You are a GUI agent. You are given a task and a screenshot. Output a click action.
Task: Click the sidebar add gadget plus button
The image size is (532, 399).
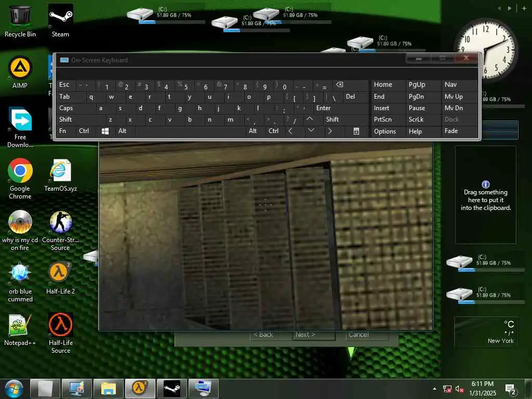[x=524, y=8]
